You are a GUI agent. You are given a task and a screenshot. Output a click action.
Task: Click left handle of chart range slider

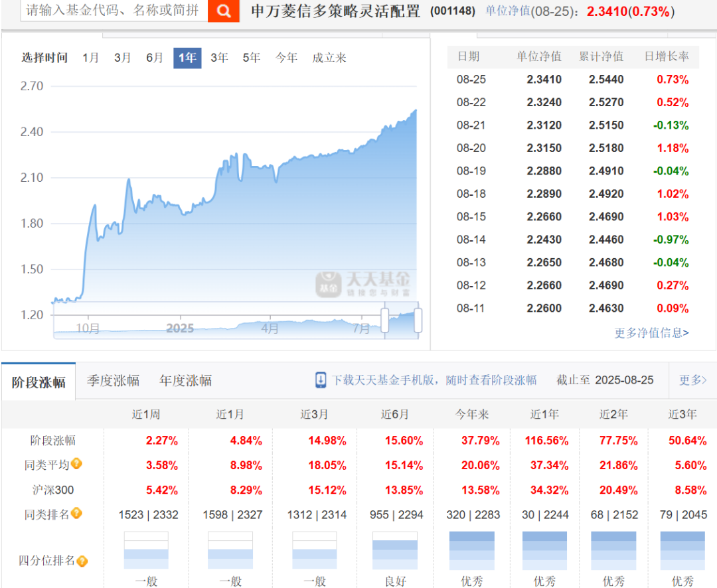coord(384,320)
